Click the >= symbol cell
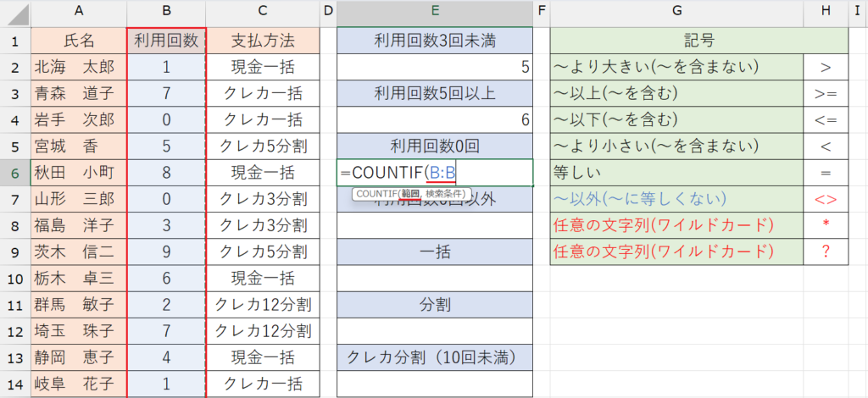Viewport: 868px width, 398px height. [x=826, y=93]
